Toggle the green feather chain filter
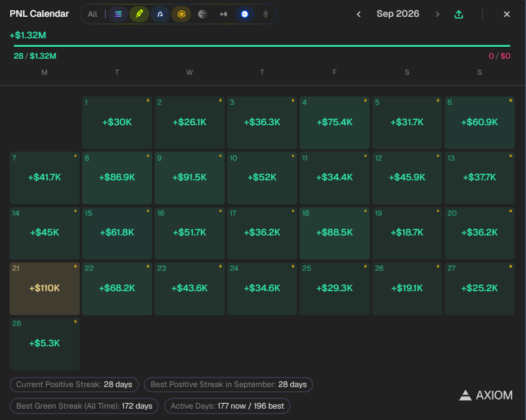This screenshot has height=420, width=526. [x=139, y=14]
